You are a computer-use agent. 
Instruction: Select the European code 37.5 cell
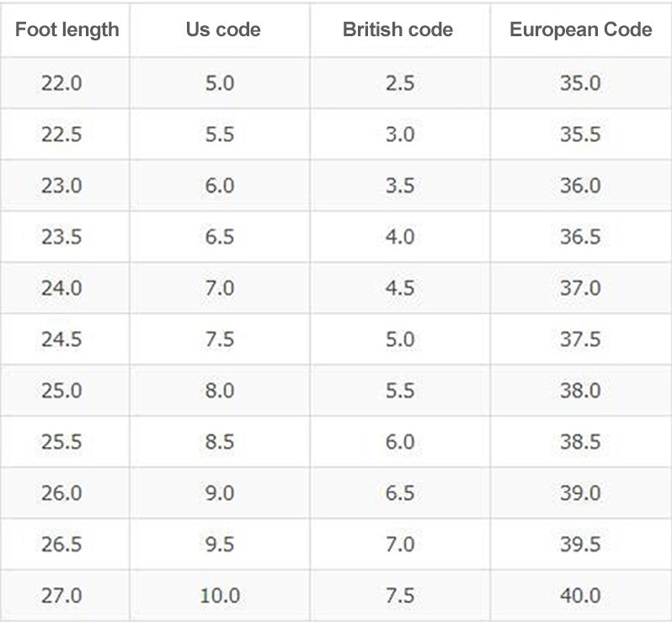coord(580,339)
